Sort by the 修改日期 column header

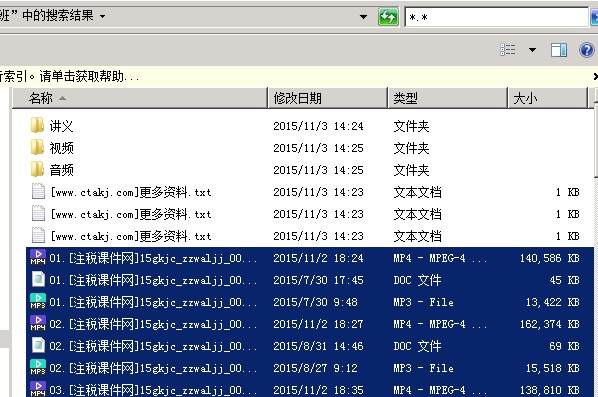pyautogui.click(x=328, y=98)
